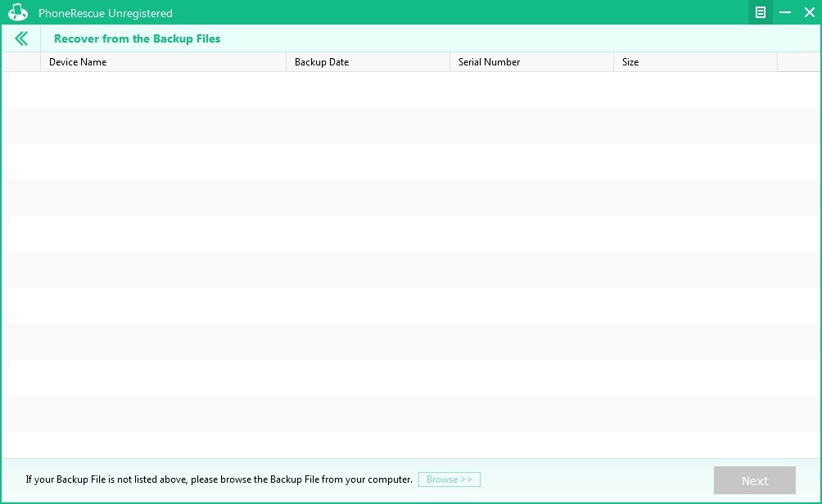Select the last visible row in backup table

point(409,445)
